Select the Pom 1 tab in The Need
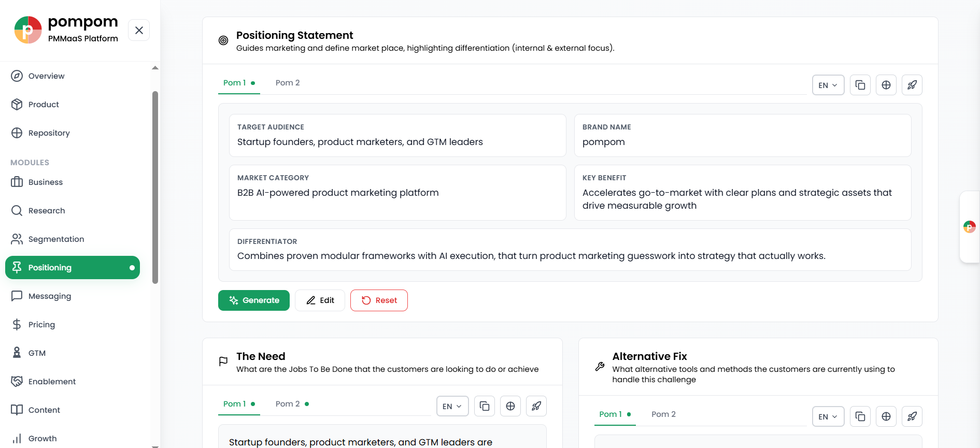The image size is (980, 448). coord(239,404)
